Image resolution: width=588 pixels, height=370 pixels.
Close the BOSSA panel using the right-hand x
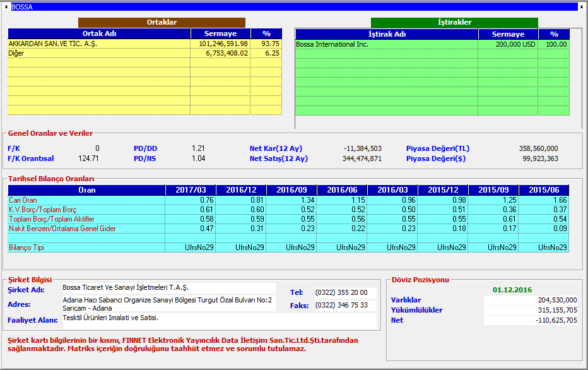(582, 7)
